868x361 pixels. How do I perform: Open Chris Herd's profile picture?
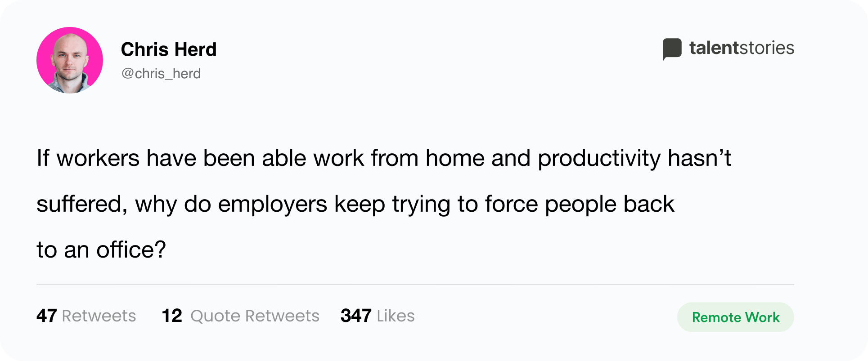tap(70, 60)
